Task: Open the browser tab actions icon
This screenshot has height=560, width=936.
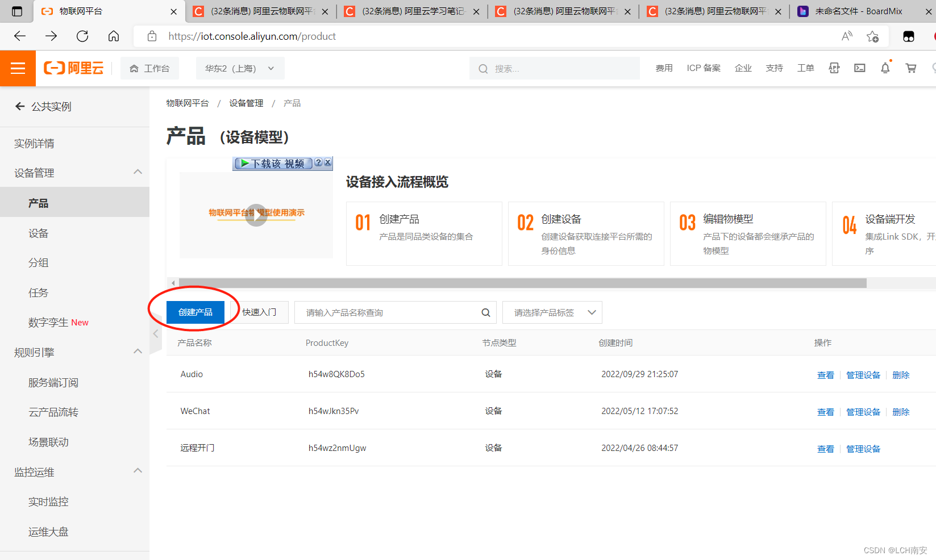Action: click(x=17, y=11)
